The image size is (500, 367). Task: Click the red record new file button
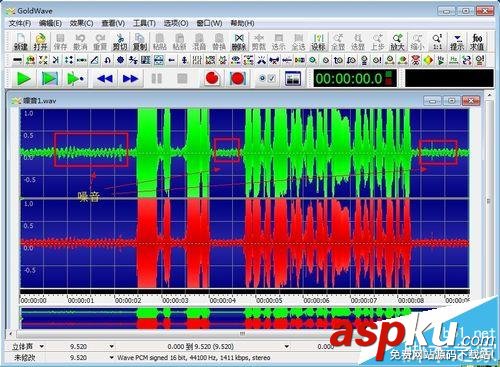pos(212,79)
